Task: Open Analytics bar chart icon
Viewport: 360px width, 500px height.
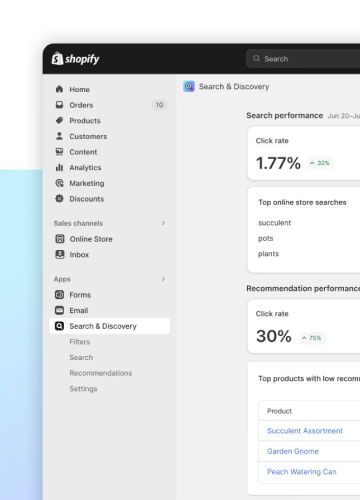Action: pos(59,167)
